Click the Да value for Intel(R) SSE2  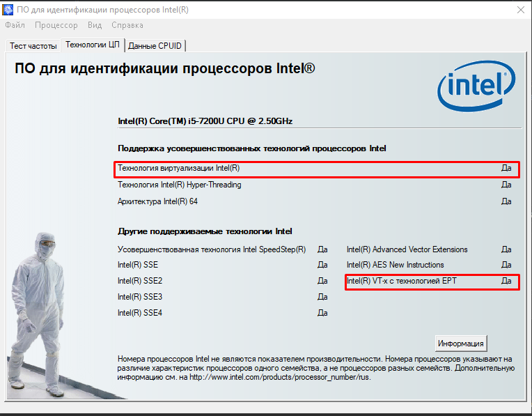pos(322,281)
